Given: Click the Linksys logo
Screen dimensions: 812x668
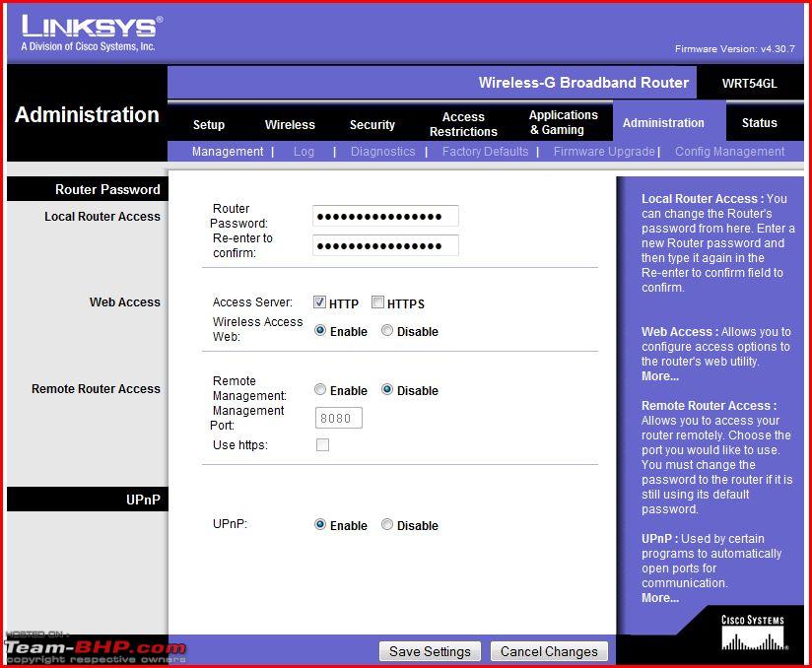Looking at the screenshot, I should click(92, 33).
